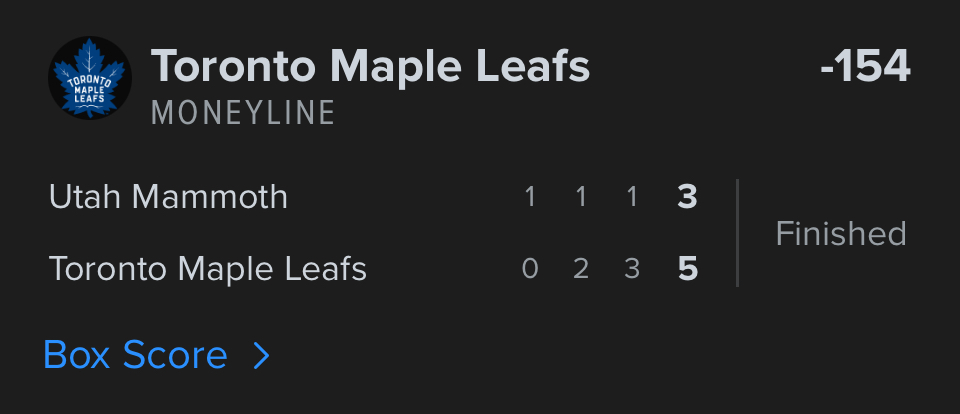Click Toronto's final score of 5
This screenshot has width=960, height=414.
687,269
